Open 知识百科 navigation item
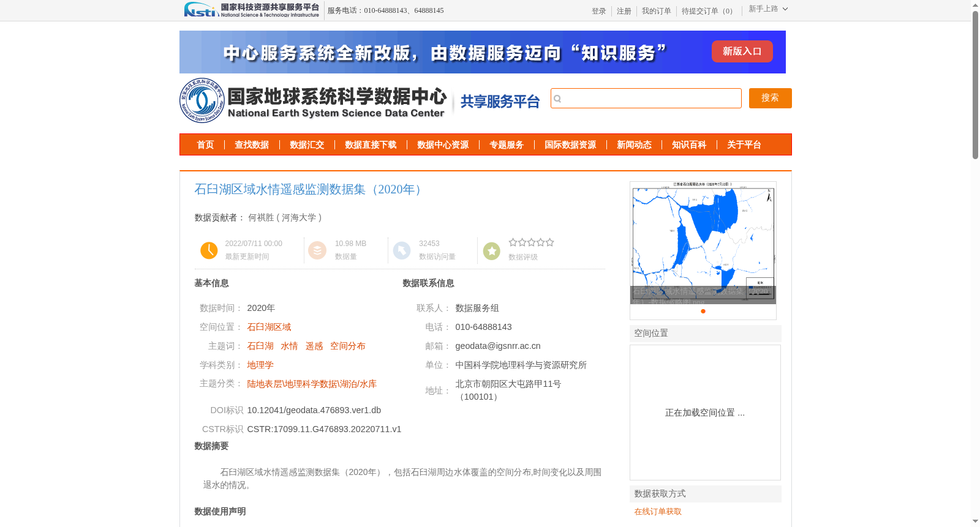980x527 pixels. [x=689, y=145]
